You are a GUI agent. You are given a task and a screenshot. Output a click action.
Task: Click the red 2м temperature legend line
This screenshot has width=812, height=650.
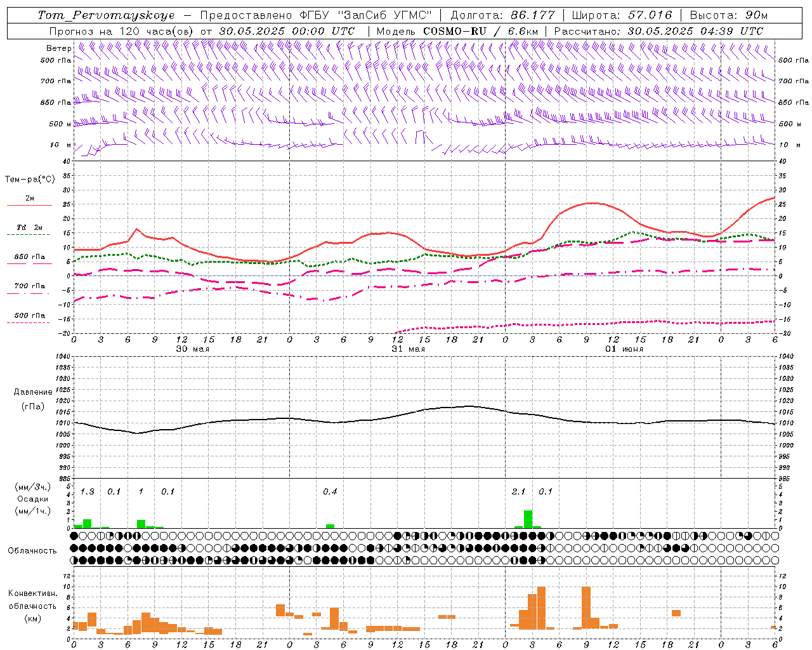(x=29, y=205)
